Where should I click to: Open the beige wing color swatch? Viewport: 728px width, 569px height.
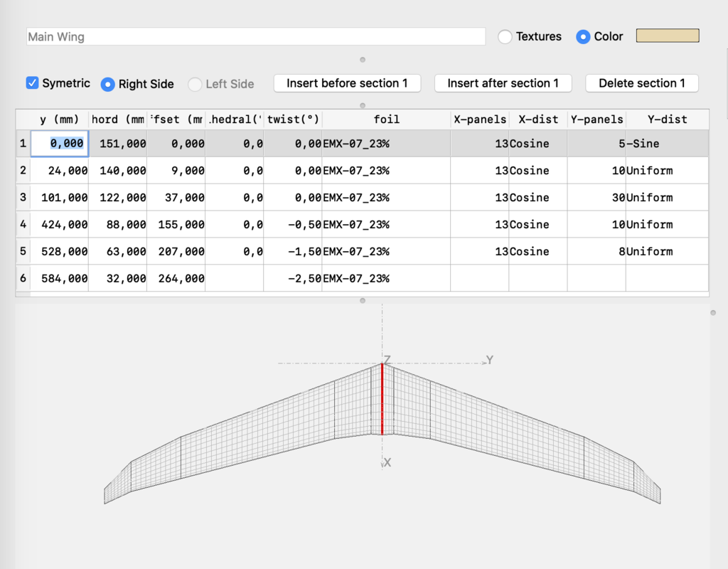pos(667,36)
